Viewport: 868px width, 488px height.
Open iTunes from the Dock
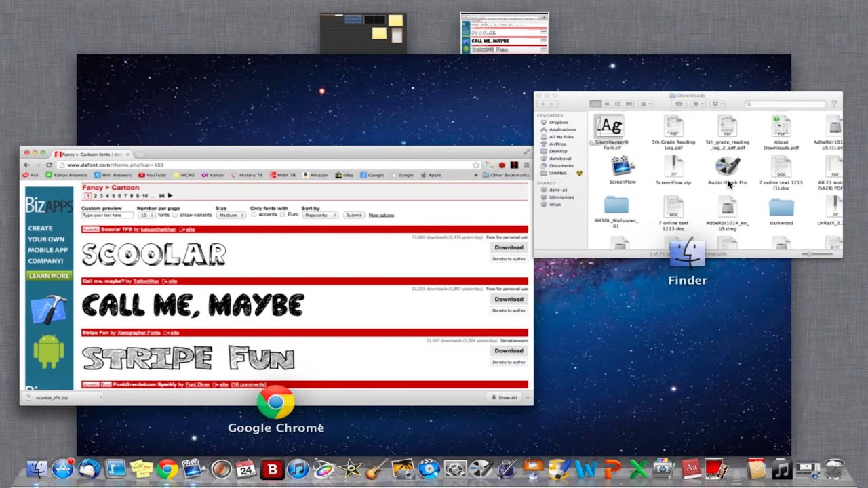[x=298, y=468]
